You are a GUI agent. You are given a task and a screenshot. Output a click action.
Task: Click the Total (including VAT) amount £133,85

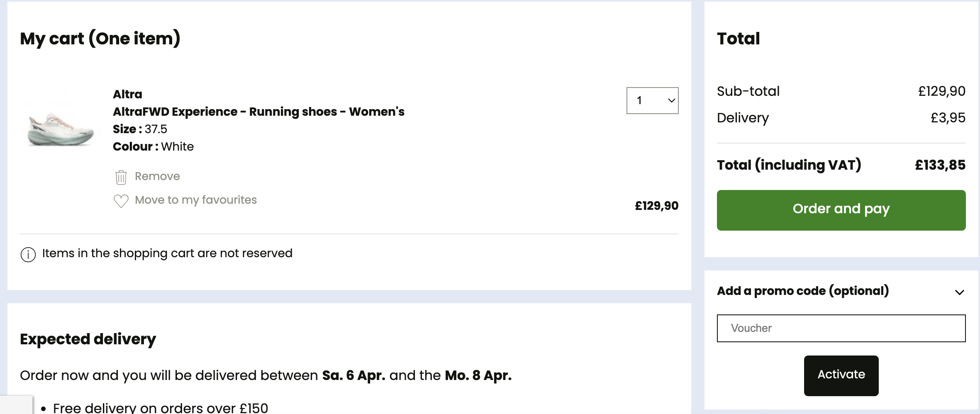coord(940,165)
